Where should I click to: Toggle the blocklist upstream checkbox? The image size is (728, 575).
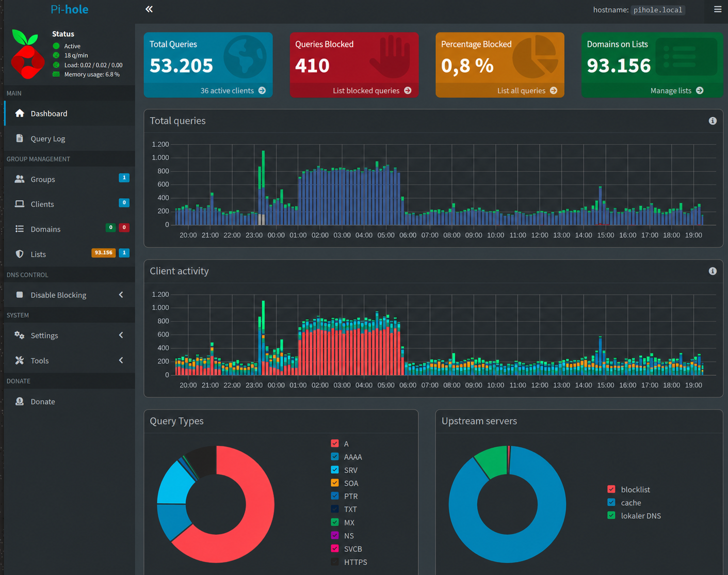point(611,489)
